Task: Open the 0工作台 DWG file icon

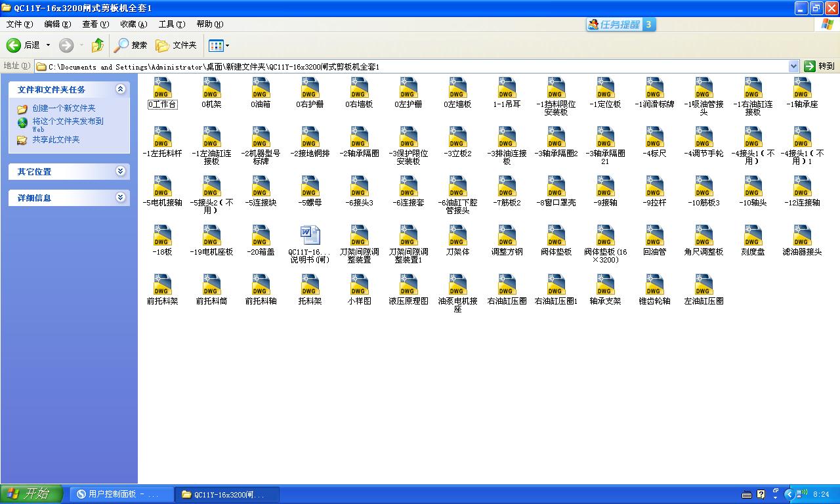Action: (162, 88)
